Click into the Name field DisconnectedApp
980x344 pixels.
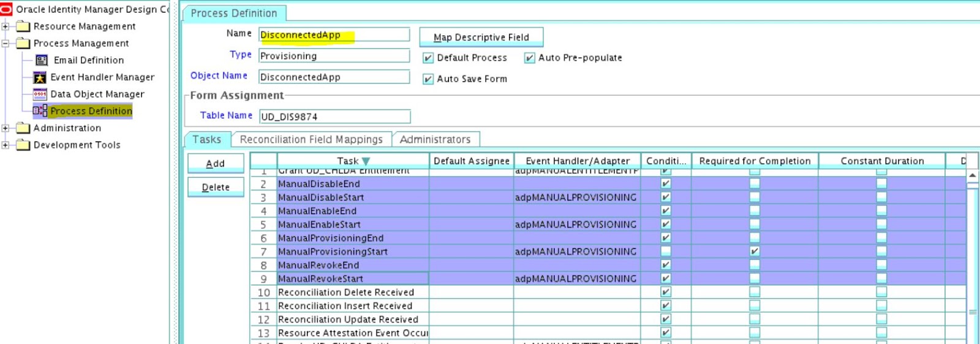(x=334, y=35)
